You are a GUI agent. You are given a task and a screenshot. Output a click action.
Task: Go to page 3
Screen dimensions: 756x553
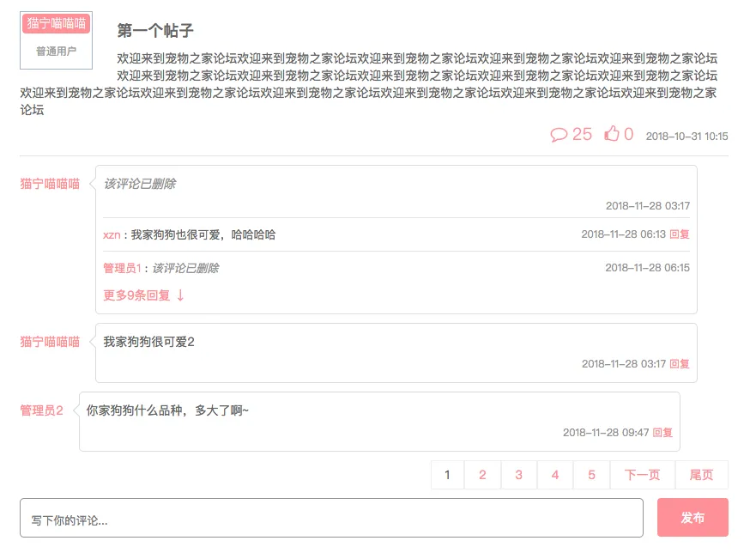coord(518,475)
